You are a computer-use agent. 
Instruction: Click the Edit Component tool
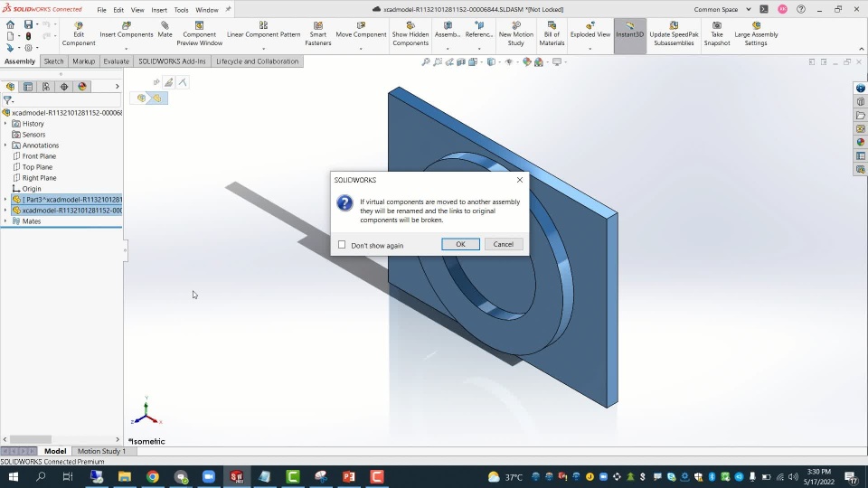pyautogui.click(x=79, y=33)
